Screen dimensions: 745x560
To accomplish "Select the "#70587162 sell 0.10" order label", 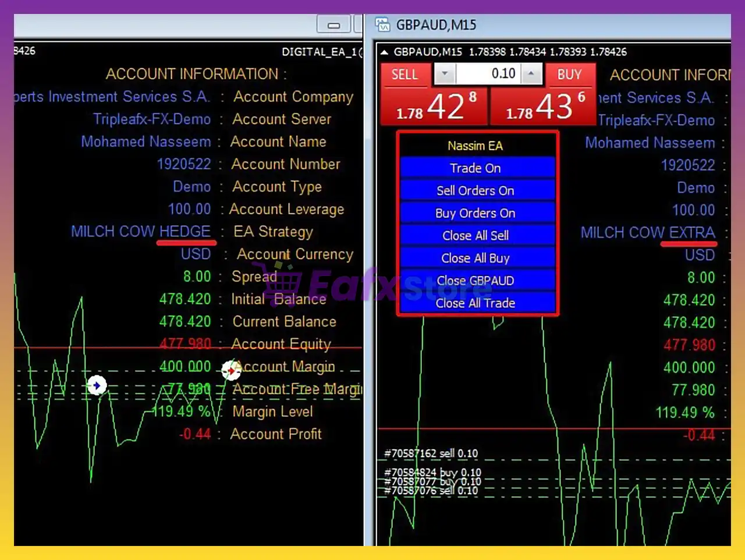I will (x=431, y=453).
